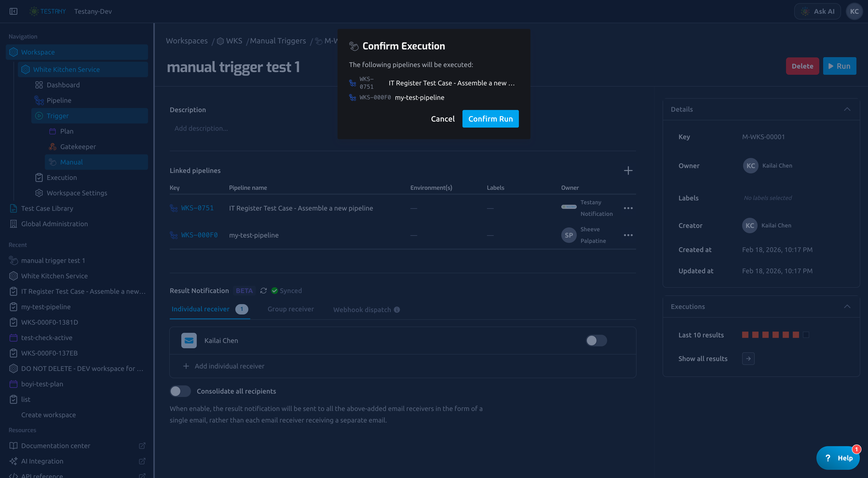Image resolution: width=868 pixels, height=478 pixels.
Task: Open options for WKS-000F0 row
Action: (x=628, y=235)
